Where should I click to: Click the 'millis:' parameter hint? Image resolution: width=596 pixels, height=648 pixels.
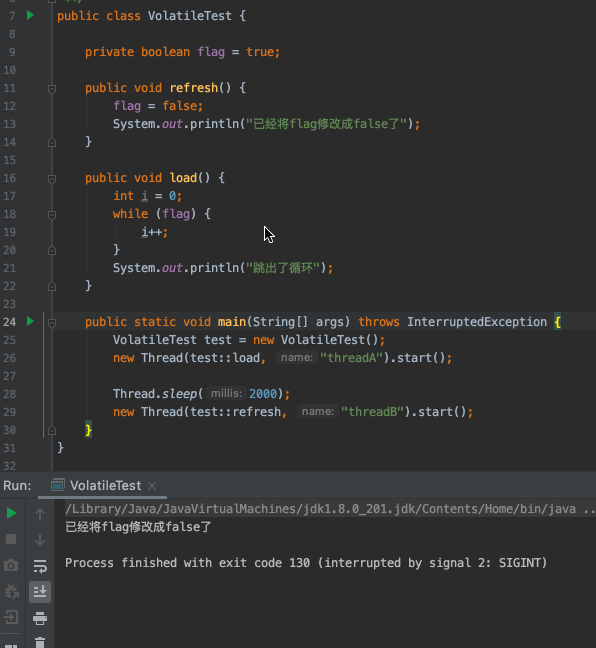[226, 393]
